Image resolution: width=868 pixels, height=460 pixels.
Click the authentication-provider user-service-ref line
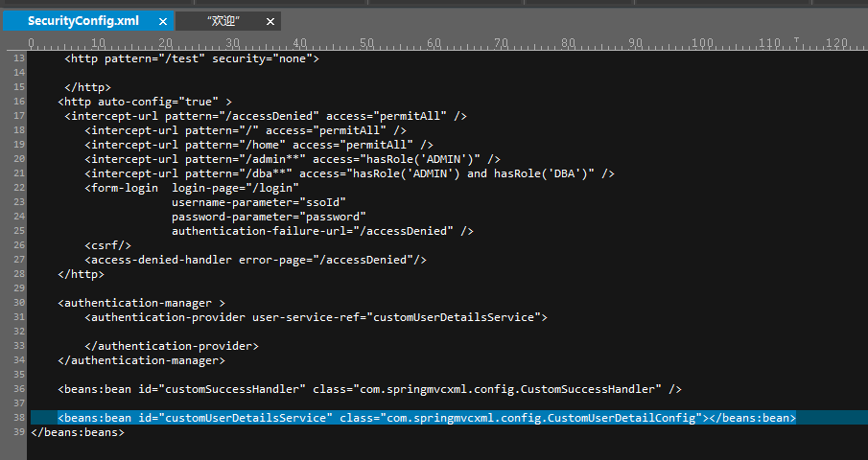(316, 317)
